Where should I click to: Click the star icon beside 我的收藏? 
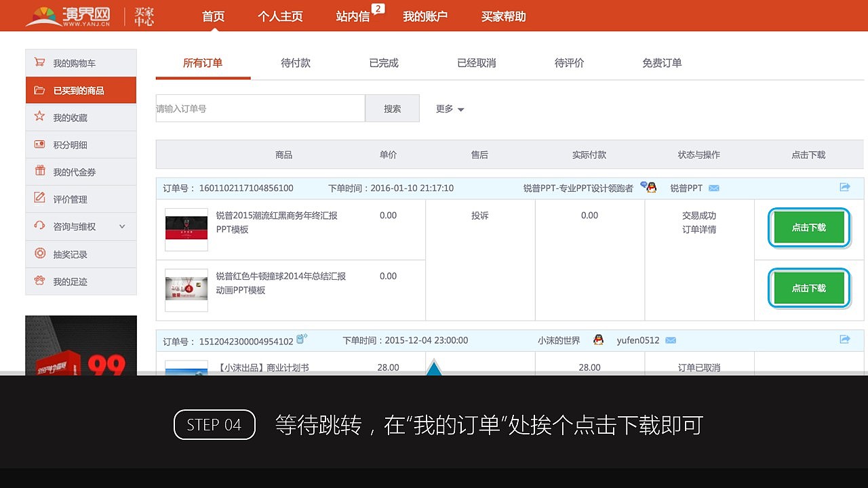pos(39,117)
